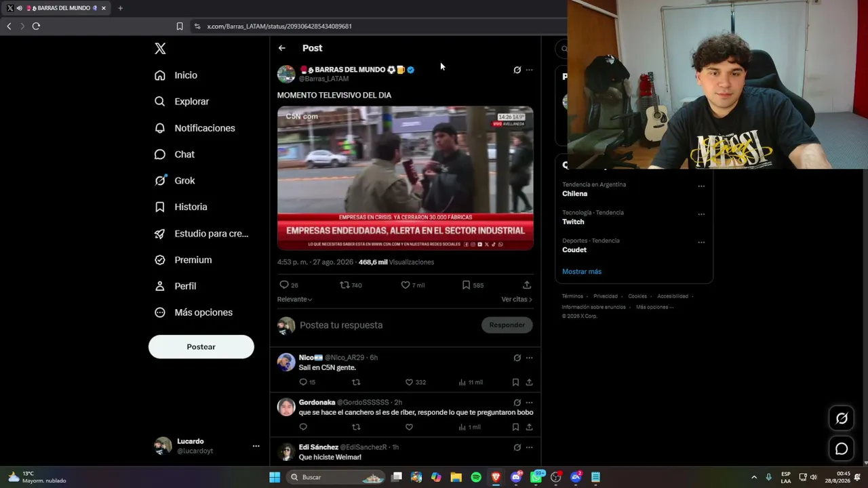Click the post text MOMENTO TELEVISIVO DEL DIA
Viewport: 868px width, 488px height.
(334, 96)
